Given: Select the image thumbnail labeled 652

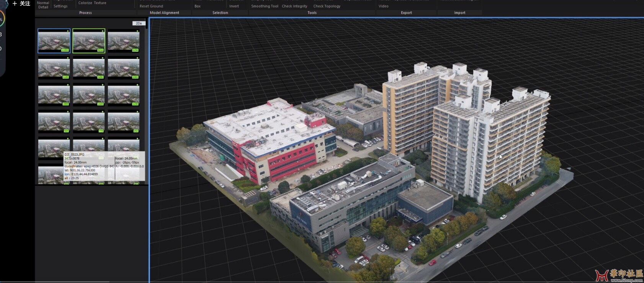Looking at the screenshot, I should 124,122.
